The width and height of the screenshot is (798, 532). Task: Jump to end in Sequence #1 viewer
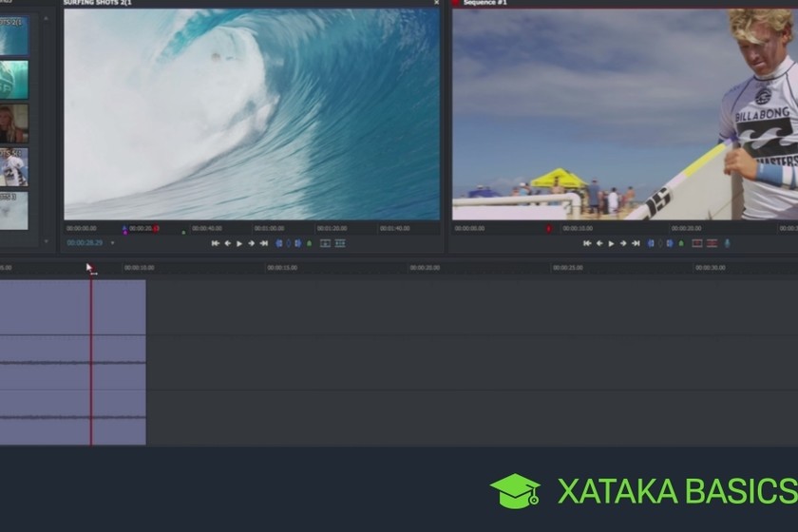[636, 243]
